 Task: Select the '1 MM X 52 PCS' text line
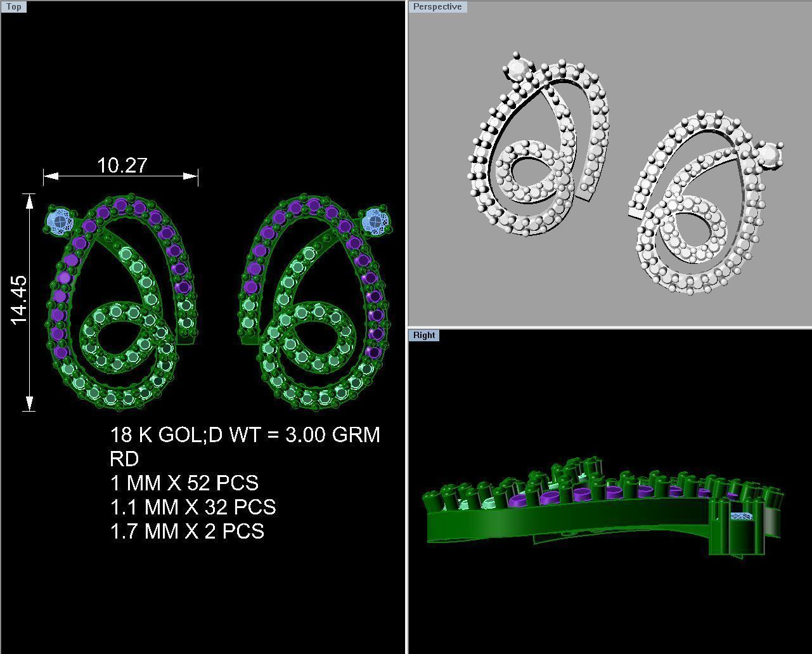pos(184,483)
